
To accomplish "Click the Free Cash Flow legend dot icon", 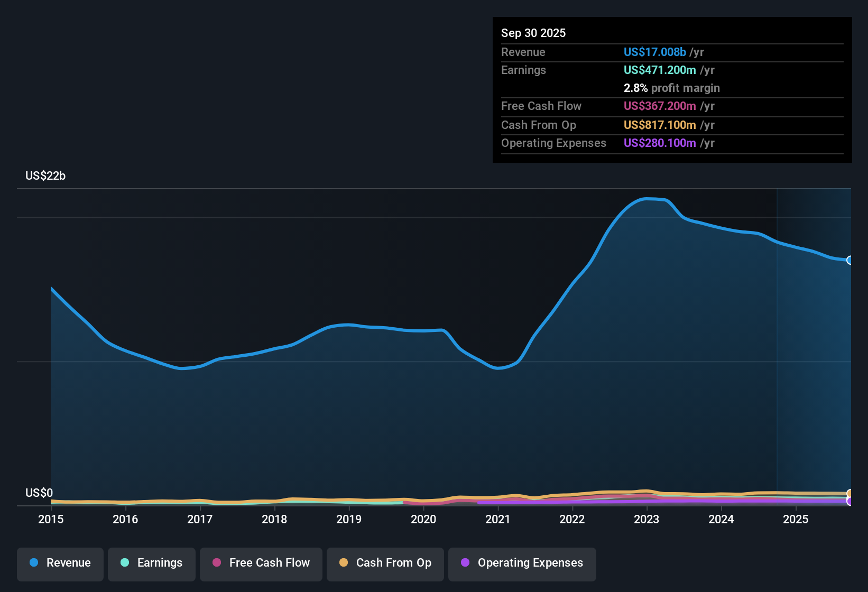I will point(216,563).
